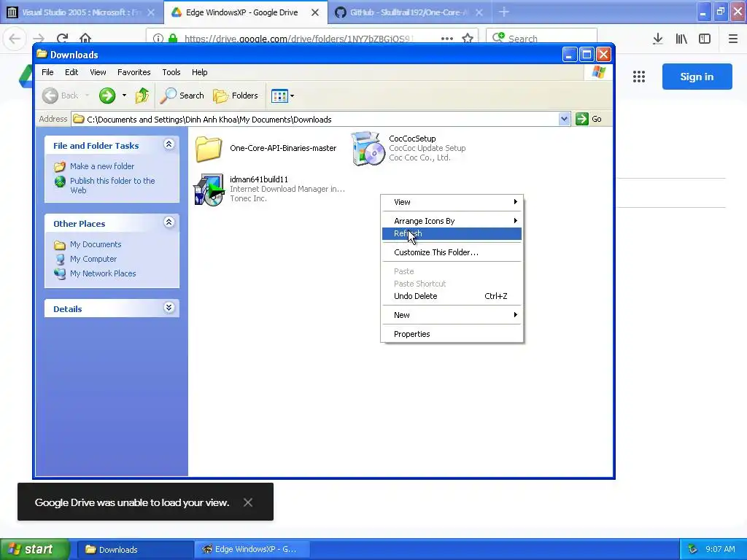Click the Back arrow in Downloads toolbar
This screenshot has height=560, width=747.
tap(50, 96)
